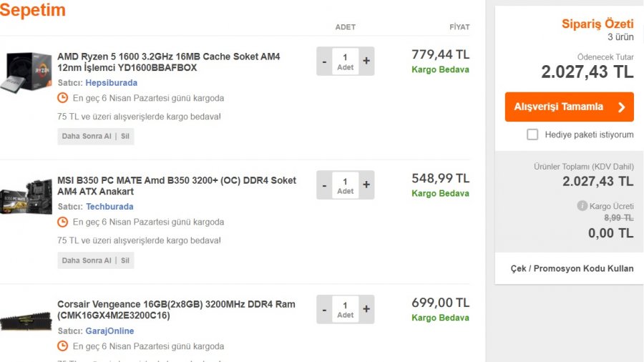Open the Hepsiburada seller link
644x362 pixels.
(x=111, y=83)
